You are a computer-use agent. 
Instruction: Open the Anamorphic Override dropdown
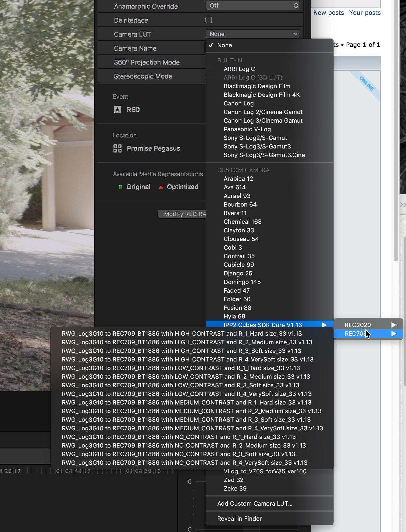(x=252, y=6)
